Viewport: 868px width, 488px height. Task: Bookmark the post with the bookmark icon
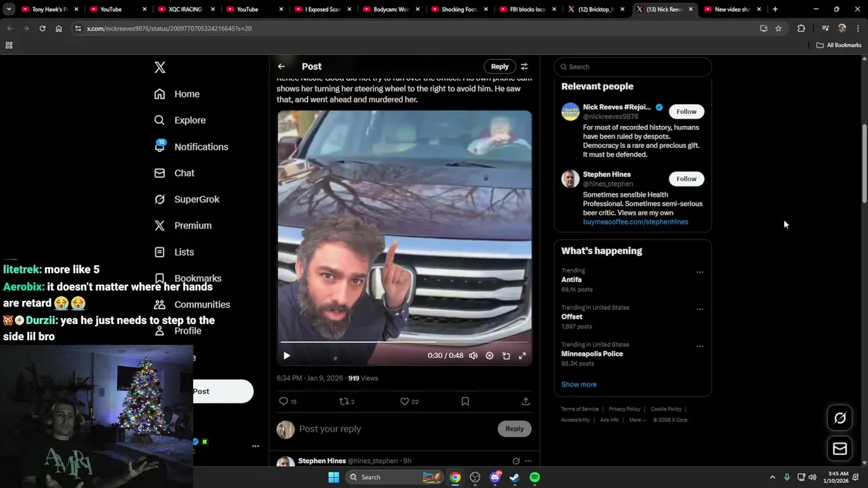click(465, 401)
